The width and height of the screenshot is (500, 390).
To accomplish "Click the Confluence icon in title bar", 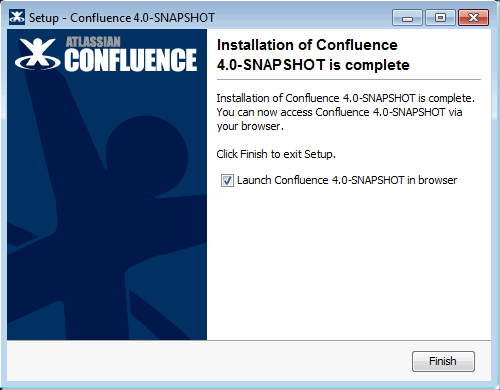I will coord(17,17).
